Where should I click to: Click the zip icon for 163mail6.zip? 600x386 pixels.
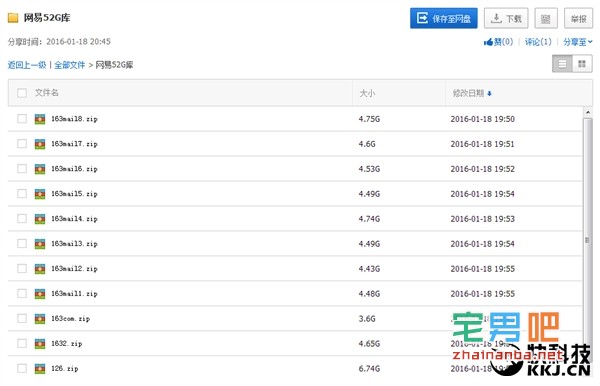(x=40, y=169)
